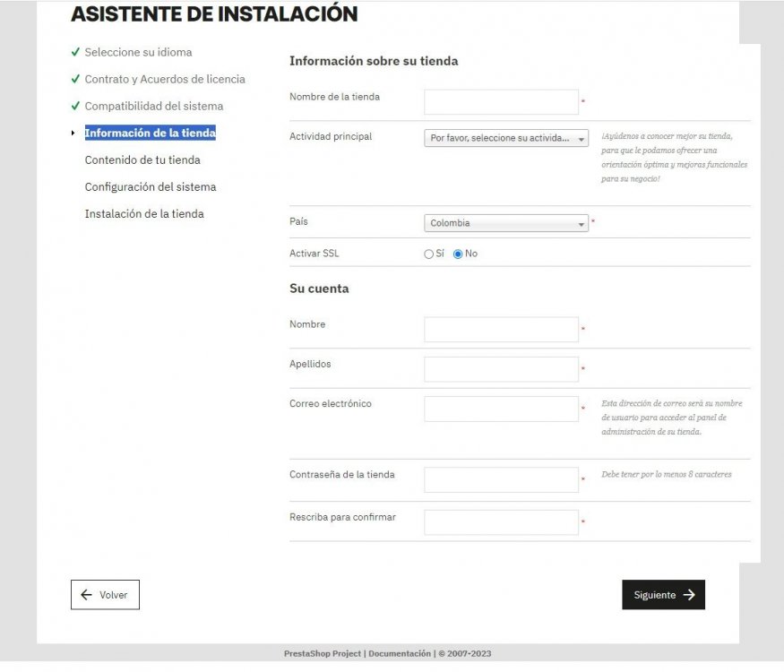Go to Configuración del sistema step
The height and width of the screenshot is (672, 784).
[150, 186]
